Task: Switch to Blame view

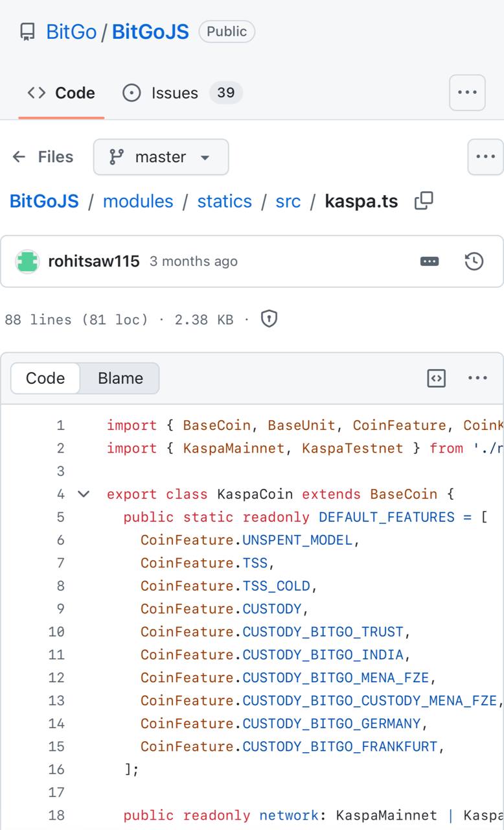Action: pyautogui.click(x=120, y=378)
